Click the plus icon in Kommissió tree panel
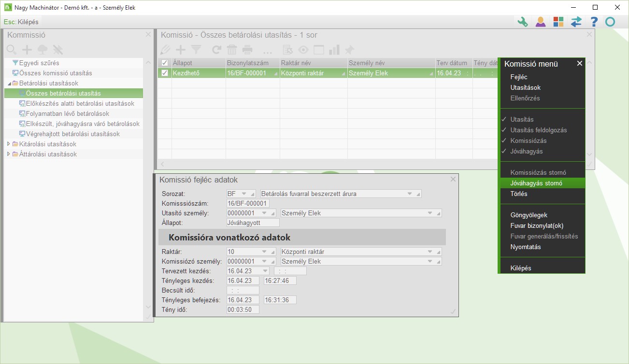Screen dimensions: 629x364 (27, 49)
